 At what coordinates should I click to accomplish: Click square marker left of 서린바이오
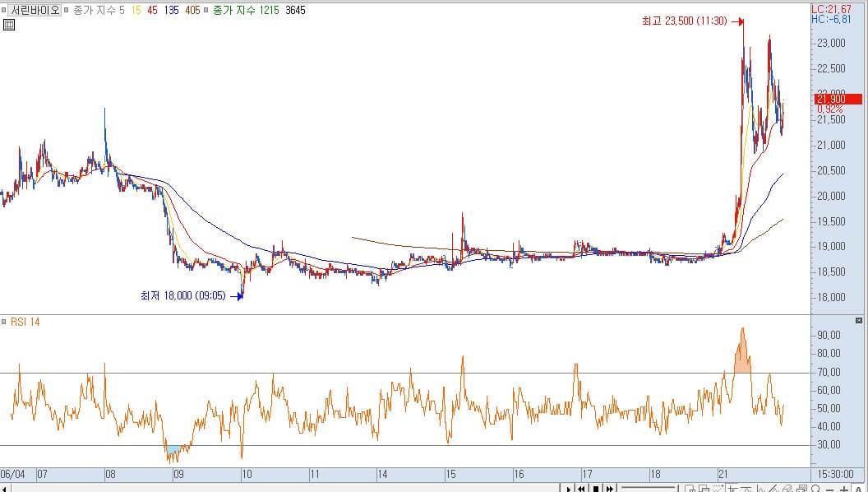4,10
